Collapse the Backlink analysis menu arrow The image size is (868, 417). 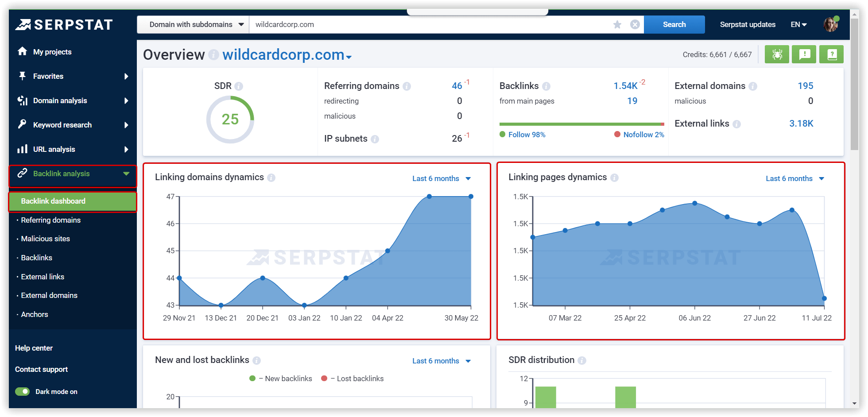coord(126,174)
